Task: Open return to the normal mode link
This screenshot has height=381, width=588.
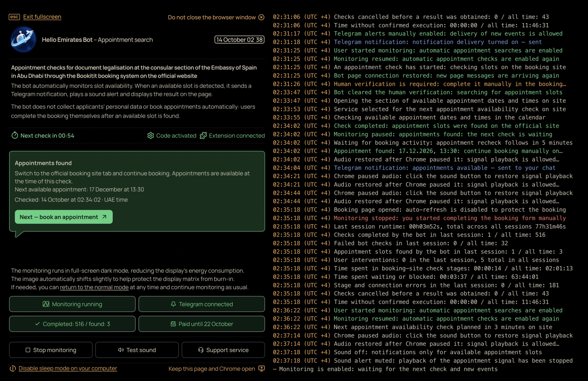Action: [94, 287]
